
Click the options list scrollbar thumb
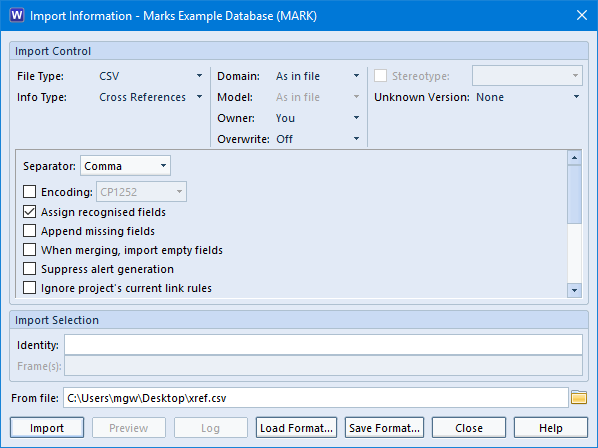pos(574,194)
